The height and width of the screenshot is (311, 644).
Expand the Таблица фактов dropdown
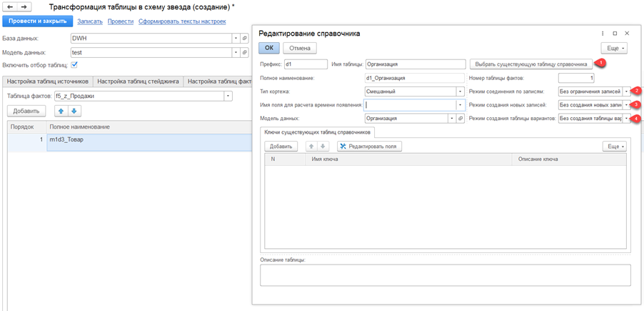pyautogui.click(x=228, y=96)
